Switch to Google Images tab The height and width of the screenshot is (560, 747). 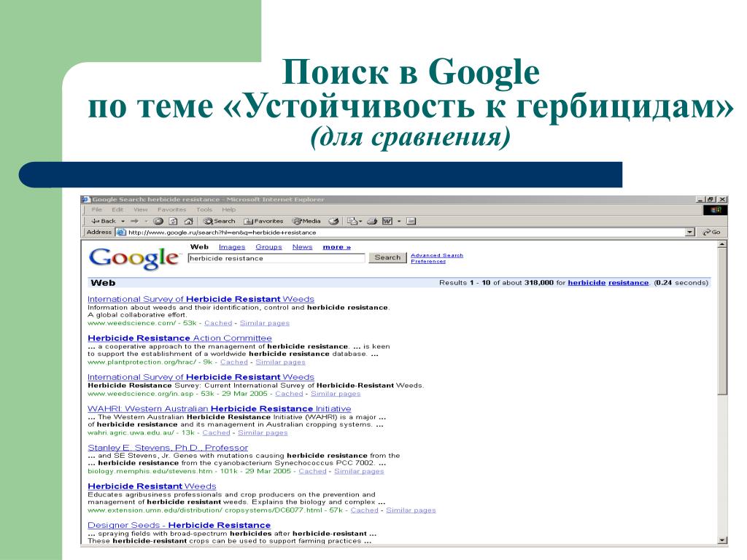(x=232, y=247)
